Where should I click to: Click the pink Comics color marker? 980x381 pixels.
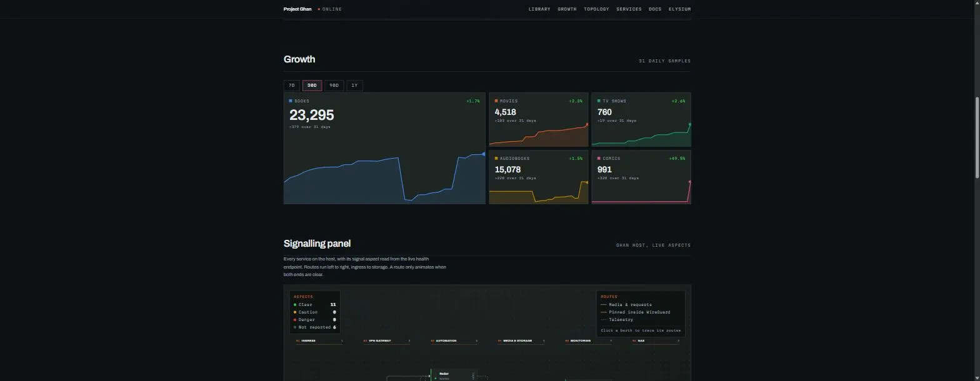[599, 159]
